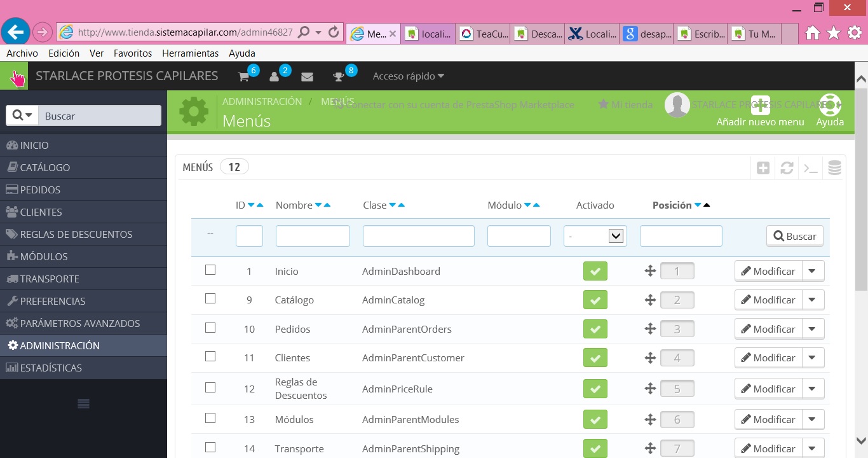This screenshot has height=458, width=868.
Task: Open the Favoritos menu
Action: coord(133,53)
